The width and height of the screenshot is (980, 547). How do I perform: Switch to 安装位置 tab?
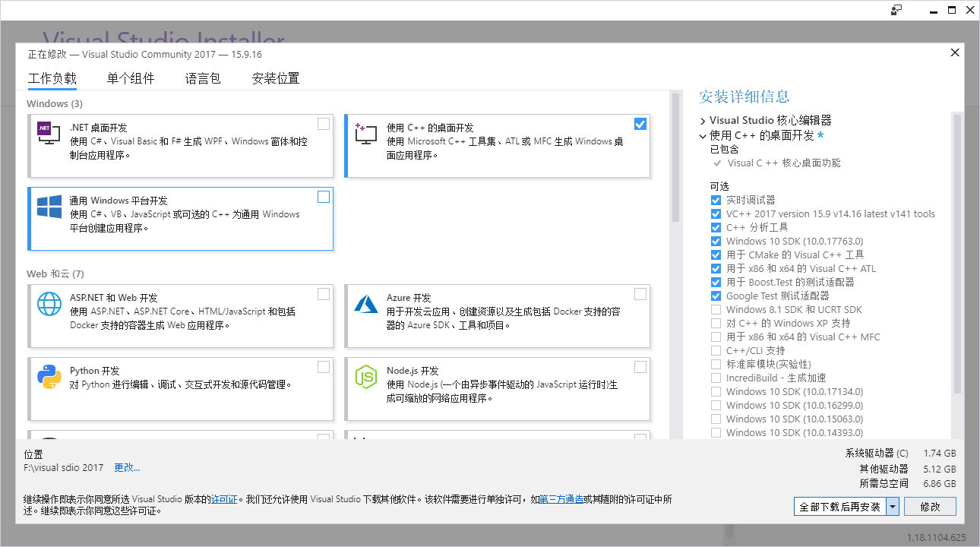(276, 78)
